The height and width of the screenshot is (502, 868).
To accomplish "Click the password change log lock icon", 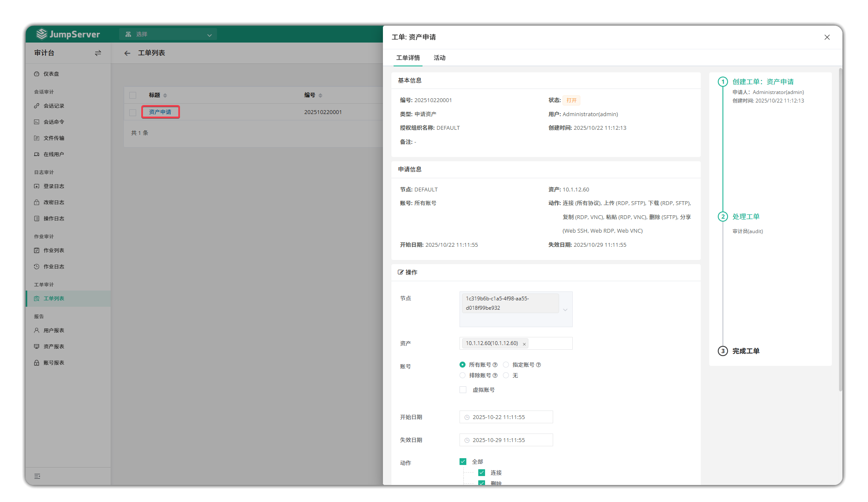I will click(x=37, y=203).
